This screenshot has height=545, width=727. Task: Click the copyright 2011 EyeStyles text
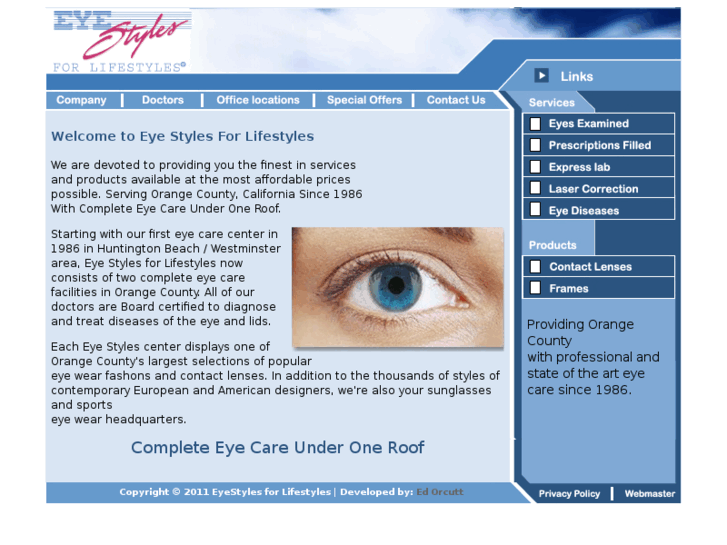click(x=225, y=492)
